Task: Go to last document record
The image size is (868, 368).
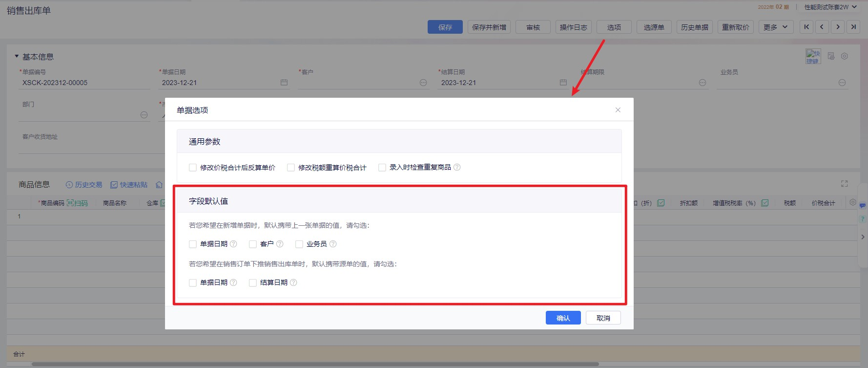Action: point(853,27)
